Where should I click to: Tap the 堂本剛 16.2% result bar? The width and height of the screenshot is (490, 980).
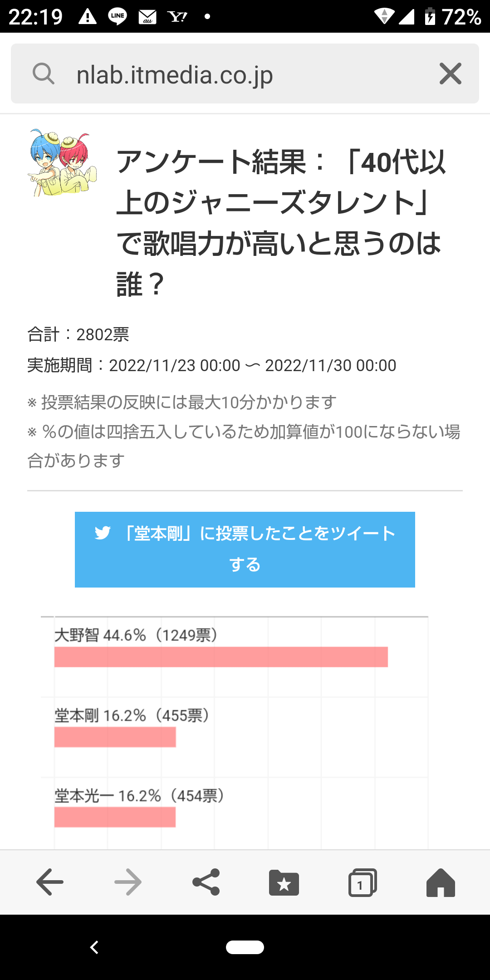115,737
